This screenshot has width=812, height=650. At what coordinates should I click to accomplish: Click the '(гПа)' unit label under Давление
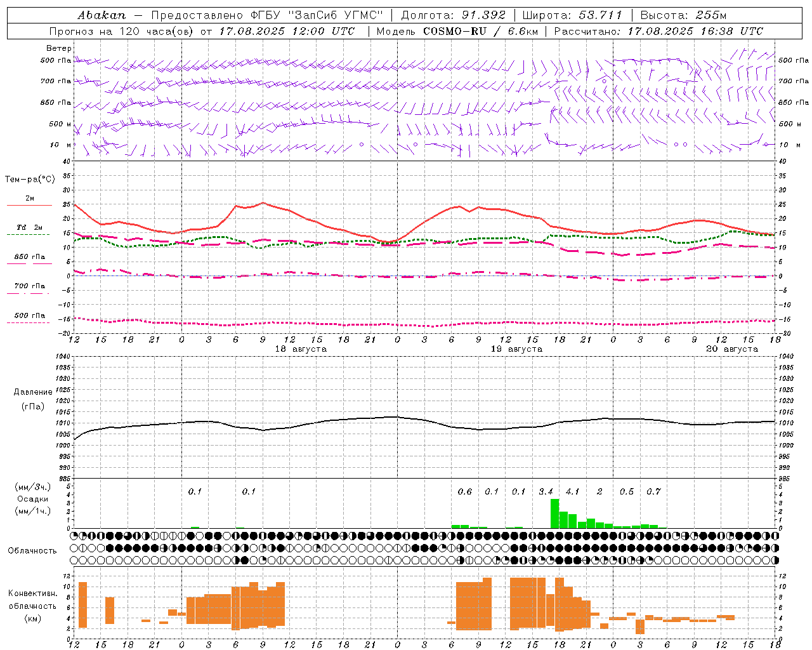33,407
